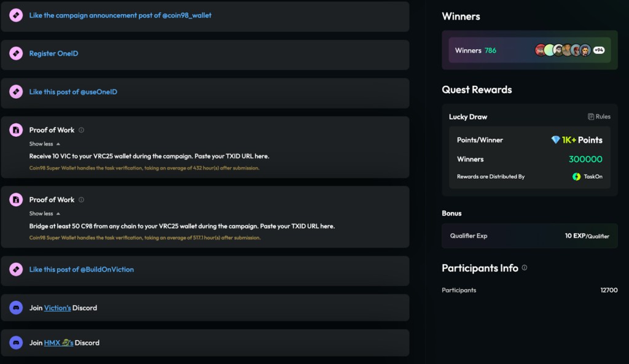This screenshot has width=629, height=364.
Task: Open the Like this post of @useOneID task
Action: click(x=73, y=92)
